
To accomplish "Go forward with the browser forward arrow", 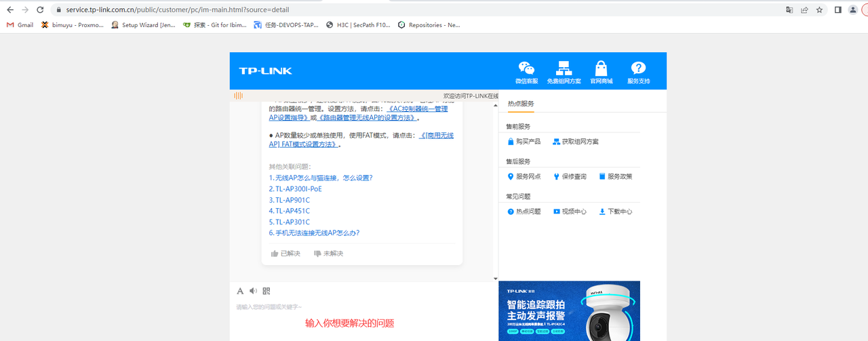I will (x=25, y=10).
